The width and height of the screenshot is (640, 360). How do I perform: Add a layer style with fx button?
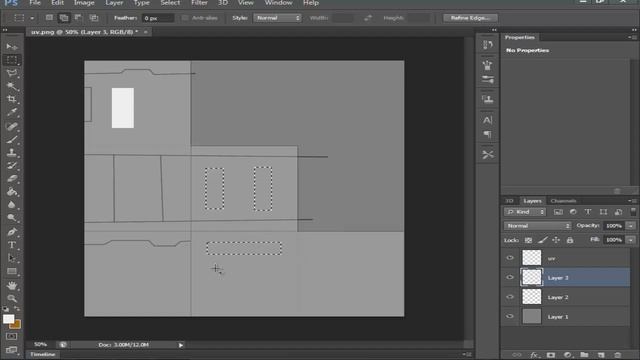(534, 355)
